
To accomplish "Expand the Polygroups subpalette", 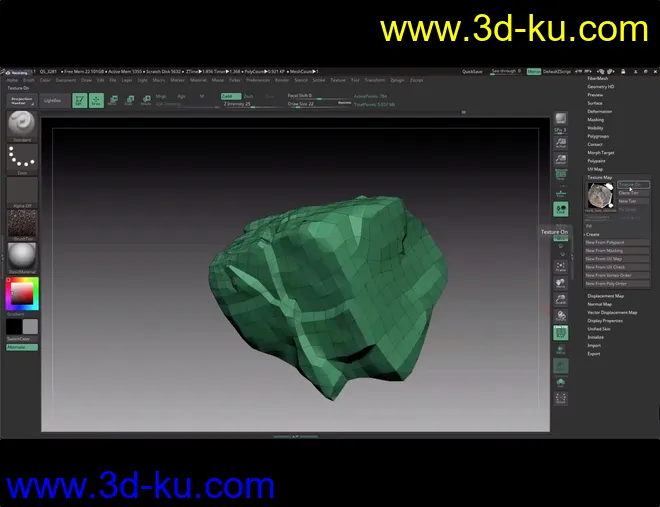I will coord(598,136).
